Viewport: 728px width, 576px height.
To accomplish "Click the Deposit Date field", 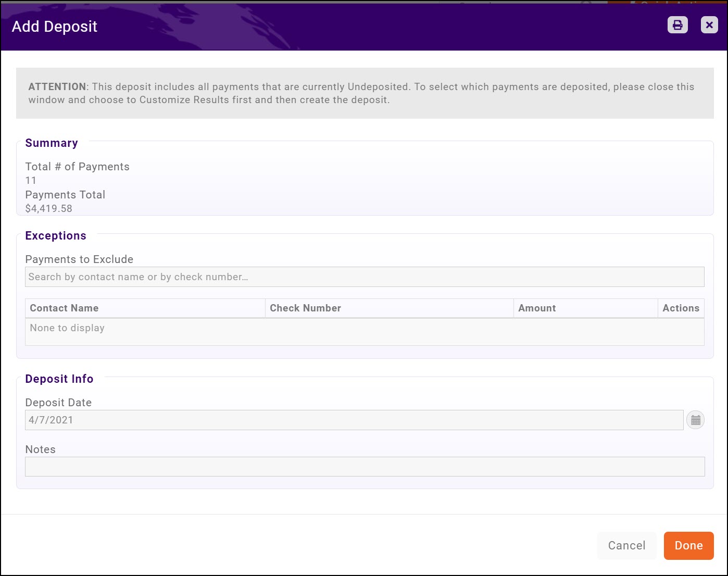I will coord(354,419).
